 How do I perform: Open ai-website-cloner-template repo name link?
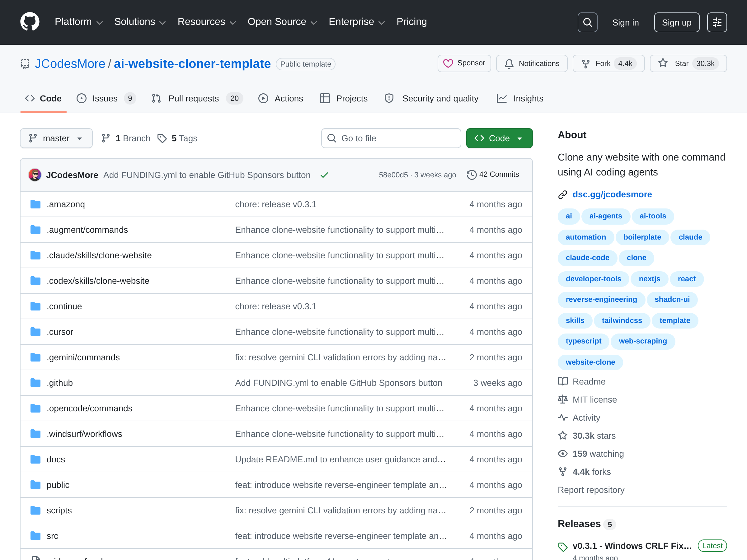pos(192,63)
